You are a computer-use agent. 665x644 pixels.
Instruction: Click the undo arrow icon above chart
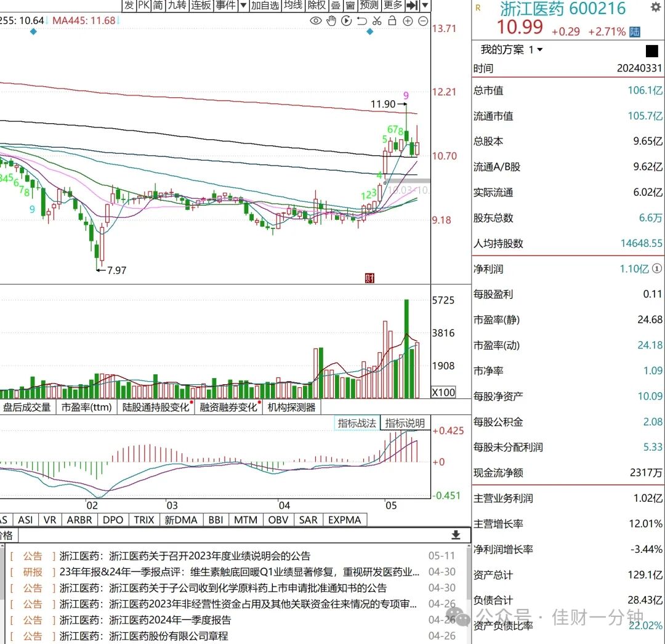click(x=362, y=21)
